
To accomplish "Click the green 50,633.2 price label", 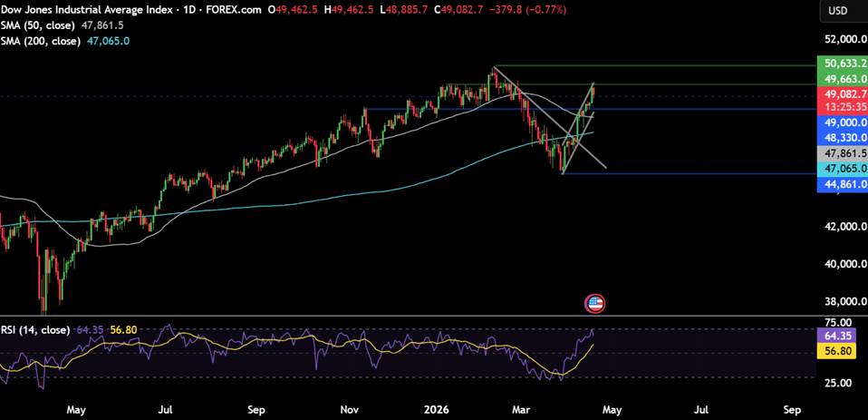I will (842, 63).
